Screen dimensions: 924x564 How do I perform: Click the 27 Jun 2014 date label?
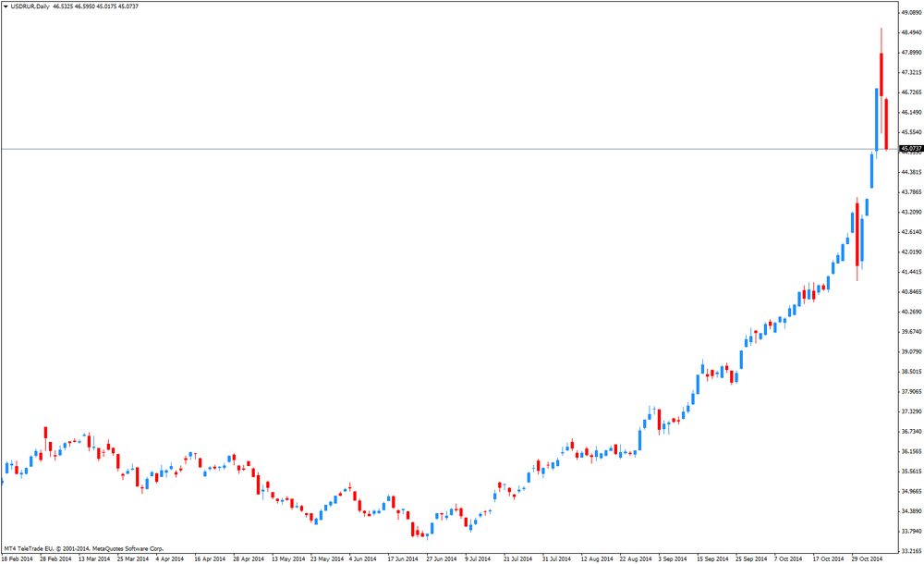pyautogui.click(x=442, y=558)
